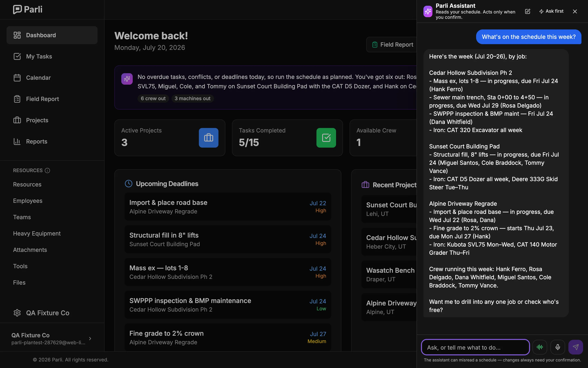This screenshot has width=588, height=368.
Task: Click the purple sparkle icon in summary banner
Action: pyautogui.click(x=127, y=79)
